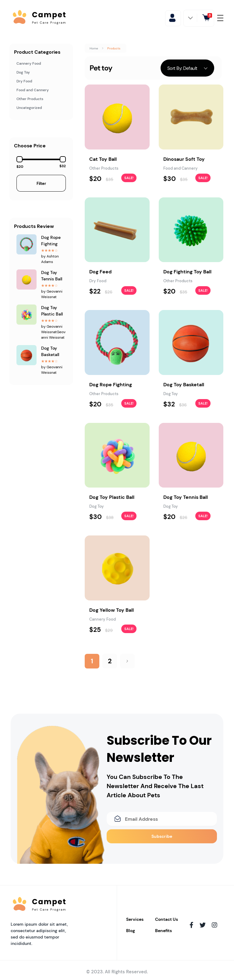Open the Contact Us footer link
This screenshot has width=234, height=980.
tap(166, 919)
